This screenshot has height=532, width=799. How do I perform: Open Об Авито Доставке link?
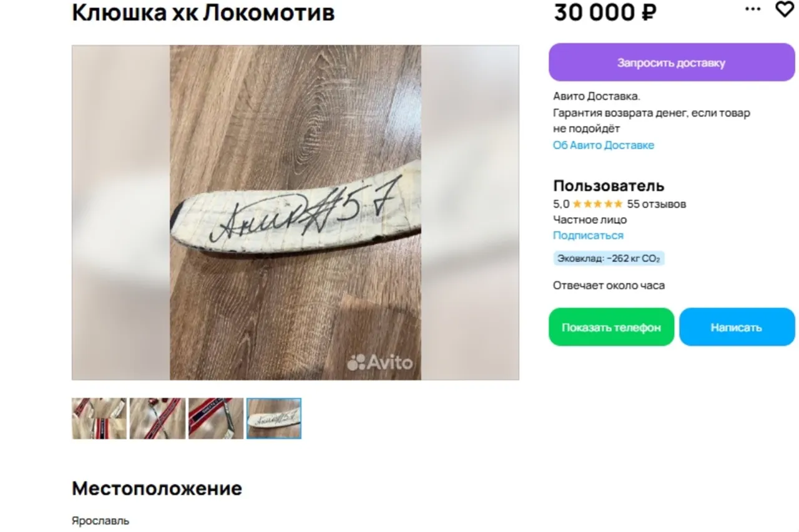(604, 145)
